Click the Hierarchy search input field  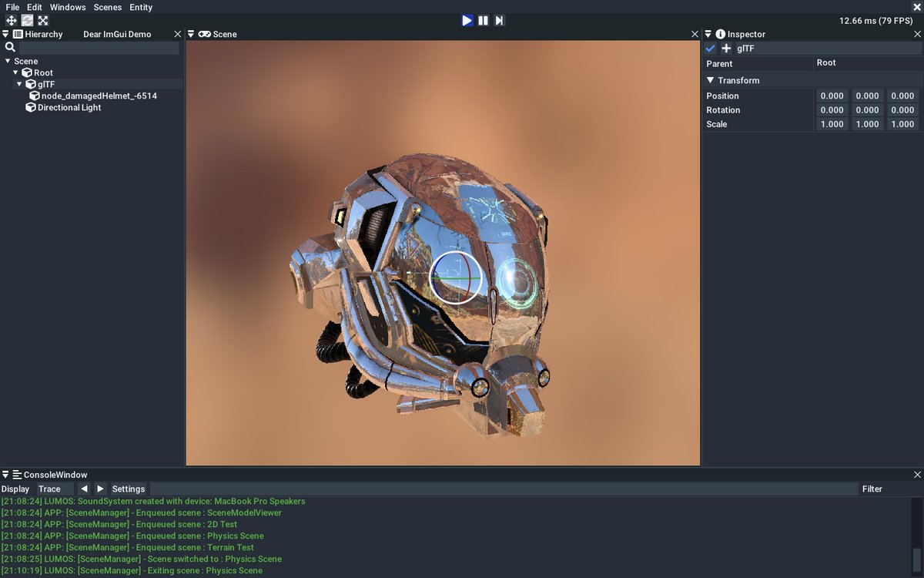tap(99, 48)
